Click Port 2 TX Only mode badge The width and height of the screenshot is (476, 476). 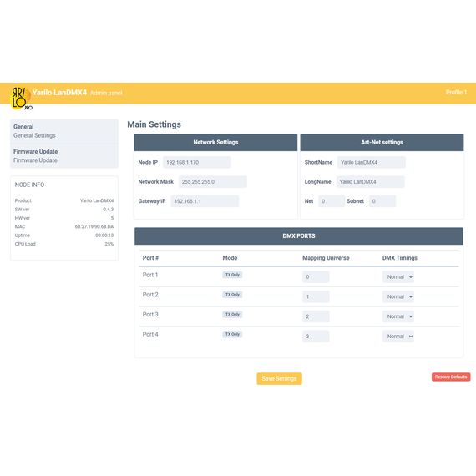pos(232,295)
